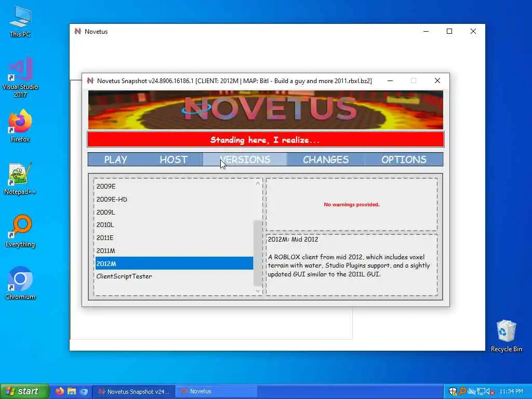The height and width of the screenshot is (399, 532).
Task: Open the PLAY tab
Action: point(116,159)
